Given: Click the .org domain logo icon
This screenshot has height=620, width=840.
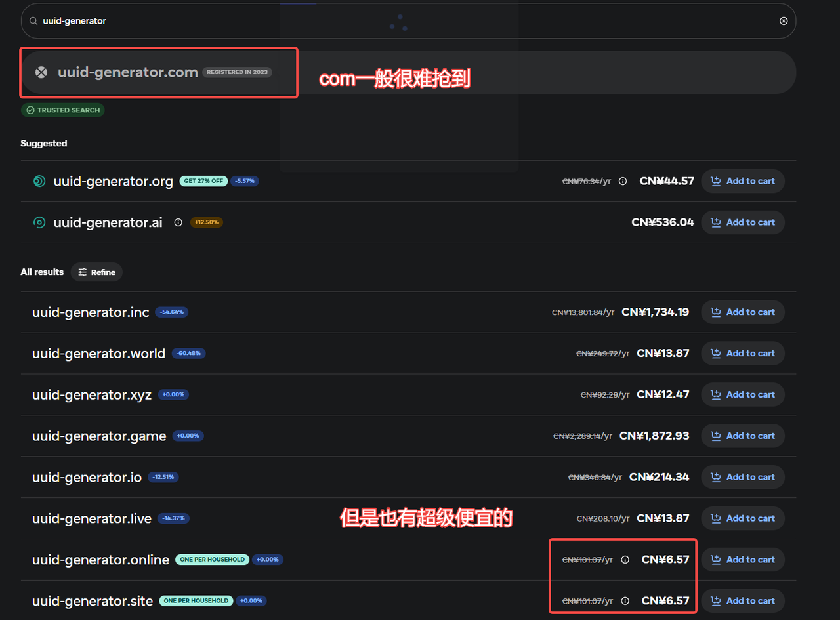Looking at the screenshot, I should click(x=39, y=181).
